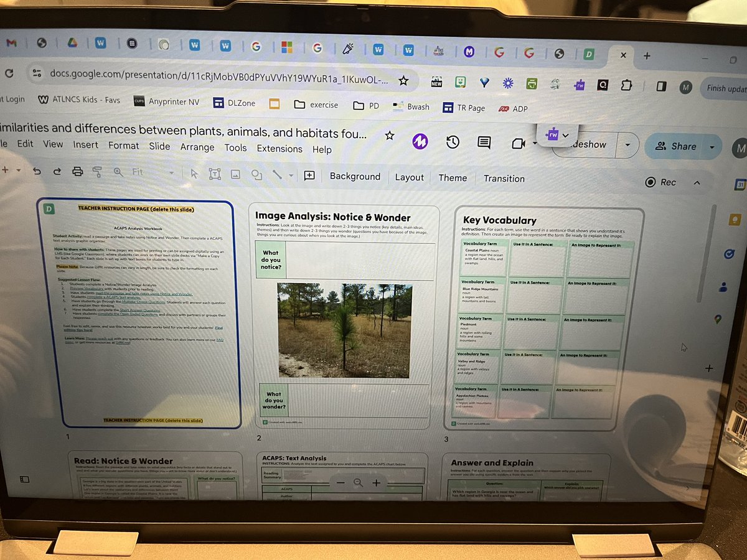Start the Slideshow
The image size is (747, 560).
(x=584, y=144)
